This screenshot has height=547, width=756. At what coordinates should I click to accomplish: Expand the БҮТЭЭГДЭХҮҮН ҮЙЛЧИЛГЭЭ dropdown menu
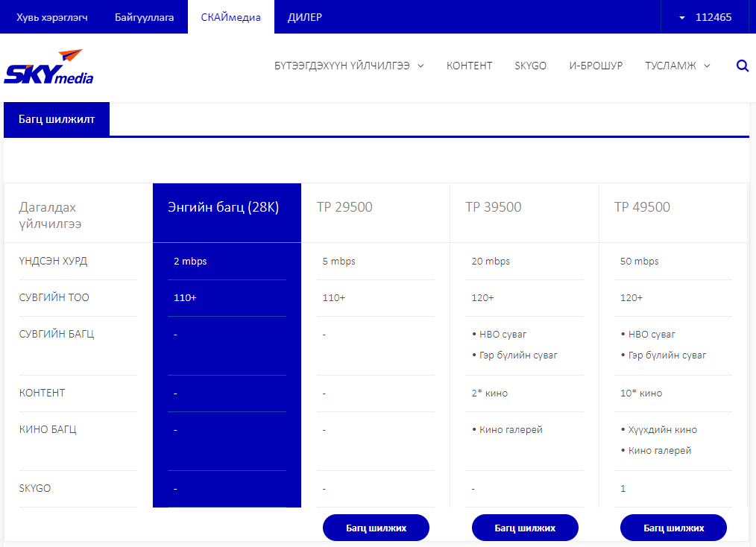[x=349, y=66]
